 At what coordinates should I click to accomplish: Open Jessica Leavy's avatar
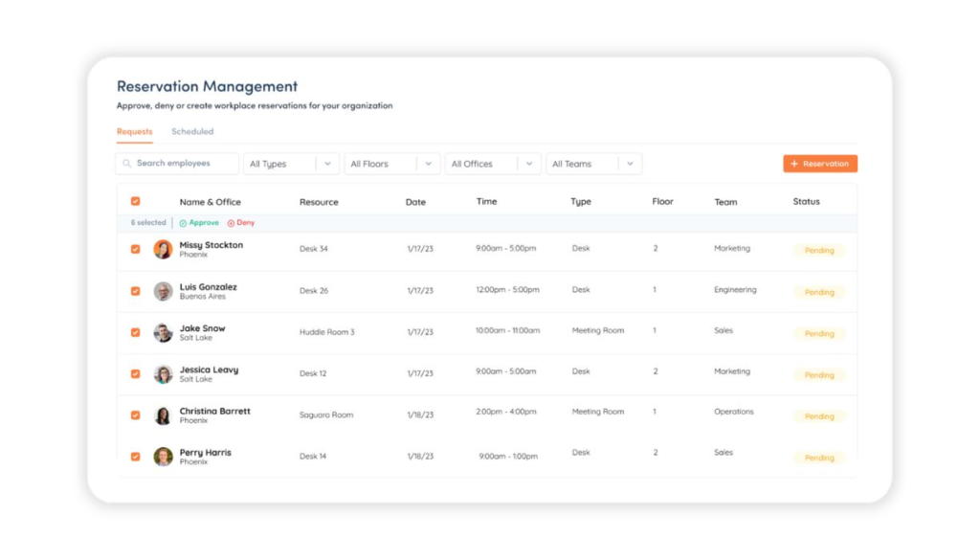163,374
